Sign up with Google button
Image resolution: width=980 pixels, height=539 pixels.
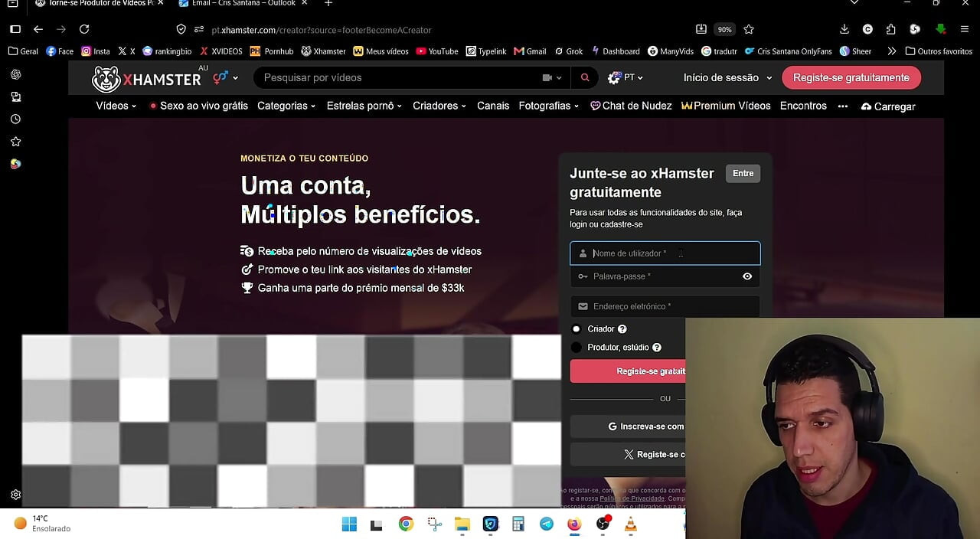628,426
